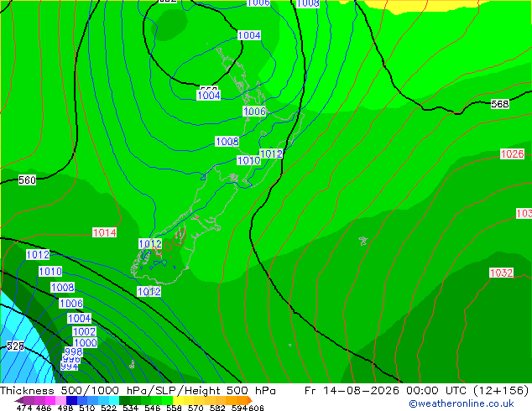This screenshot has width=532, height=411.
Task: Click the 1008 label over central North Island
Action: tap(227, 141)
